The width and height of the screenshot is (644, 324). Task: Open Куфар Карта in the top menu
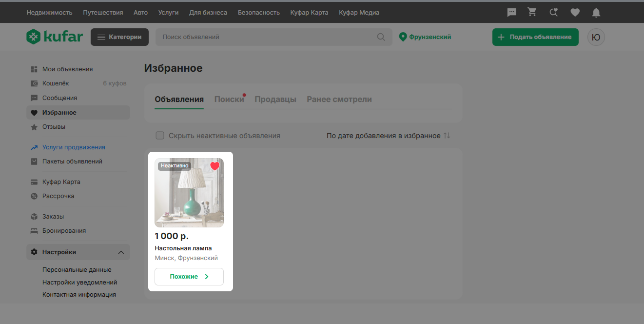tap(309, 13)
